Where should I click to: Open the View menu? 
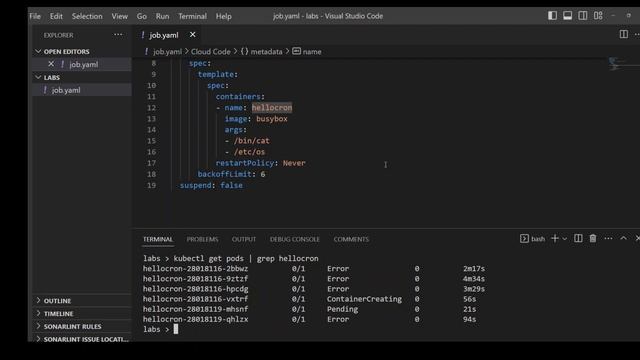click(120, 16)
